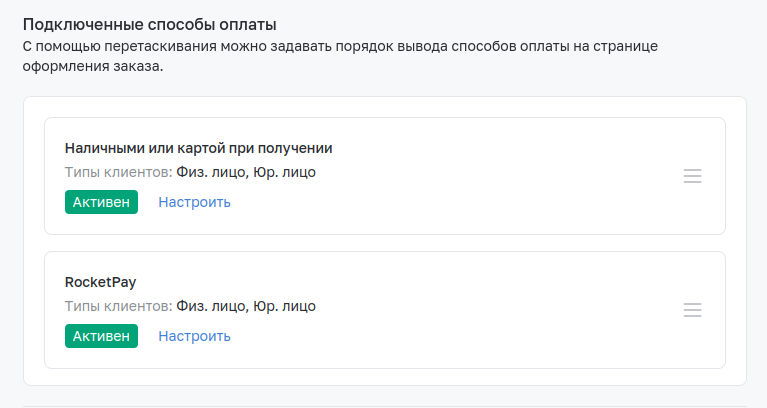Click the Подключенные способы оплаты heading
This screenshot has height=408, width=767.
point(150,24)
